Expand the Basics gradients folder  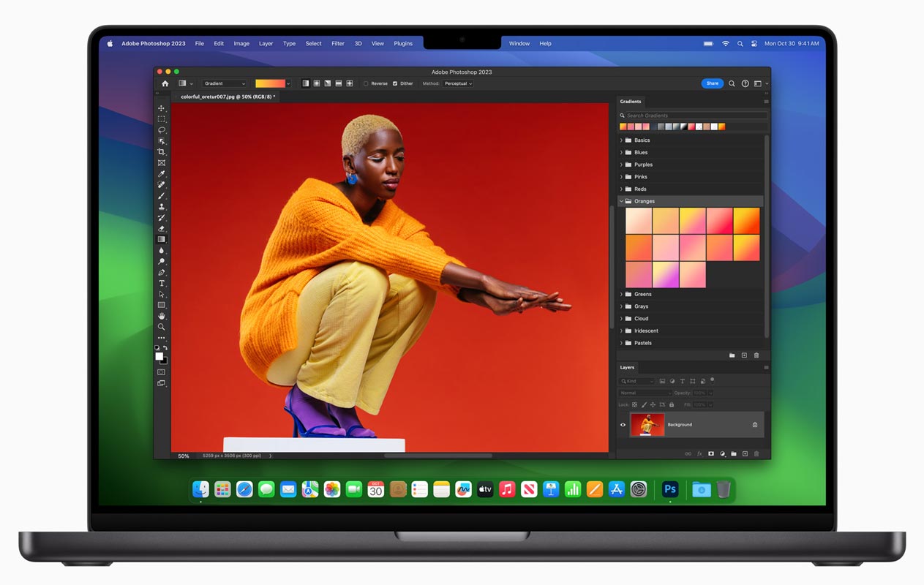[621, 140]
